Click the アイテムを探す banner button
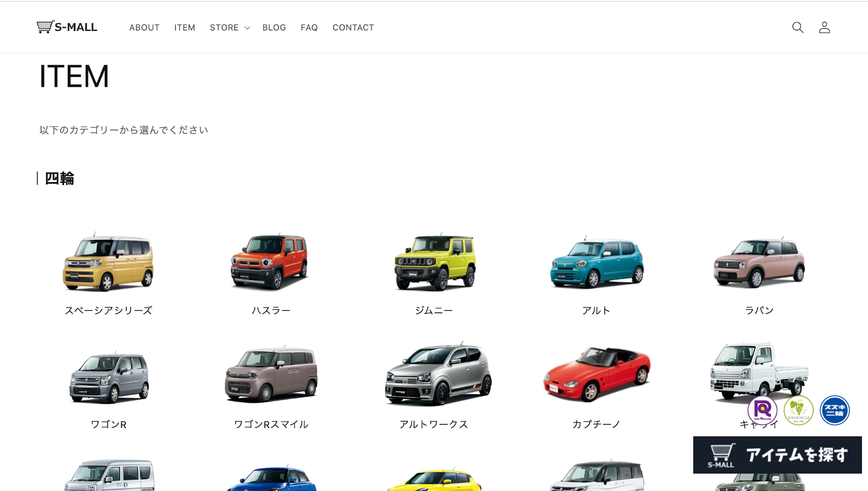Screen dimensions: 868x491 pos(777,455)
